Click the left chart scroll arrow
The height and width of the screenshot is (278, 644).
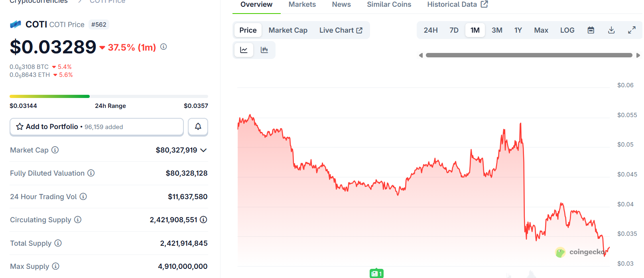[x=421, y=55]
